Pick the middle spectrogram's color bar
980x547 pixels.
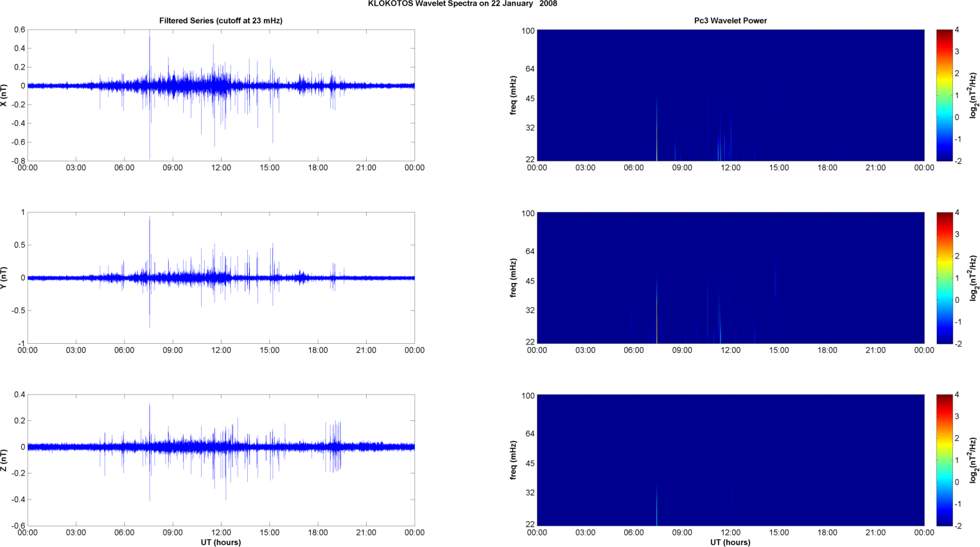click(x=944, y=278)
